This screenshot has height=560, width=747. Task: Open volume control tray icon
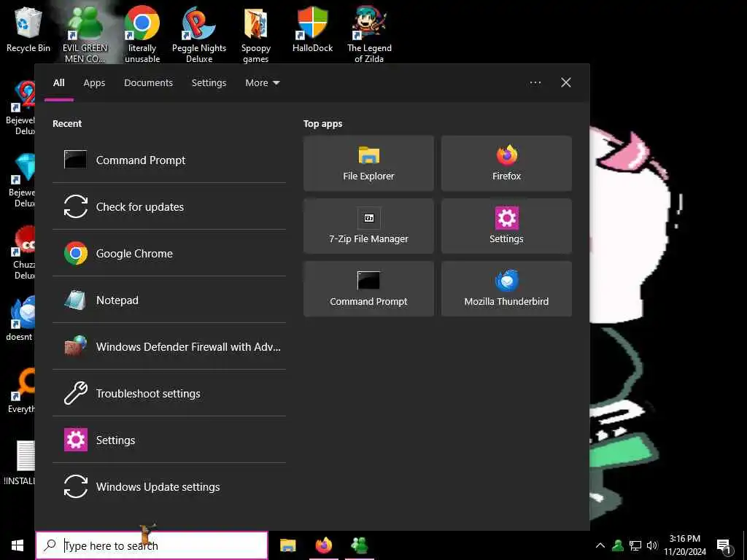pyautogui.click(x=652, y=545)
